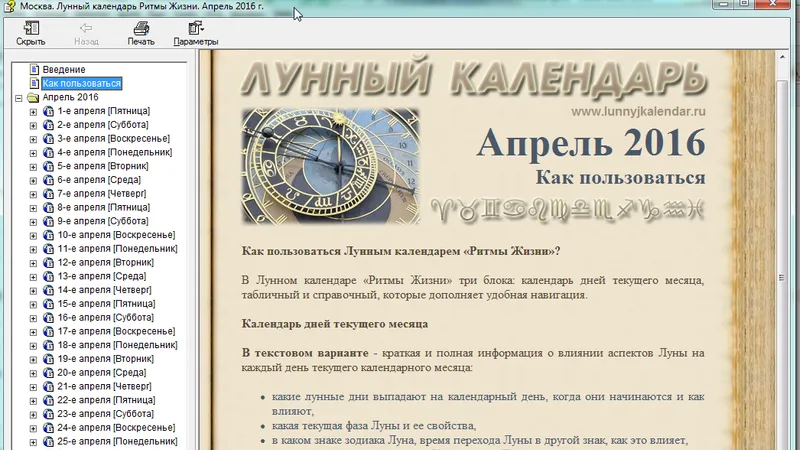
Task: Click the book icon of 3-е апреля
Action: [x=48, y=138]
